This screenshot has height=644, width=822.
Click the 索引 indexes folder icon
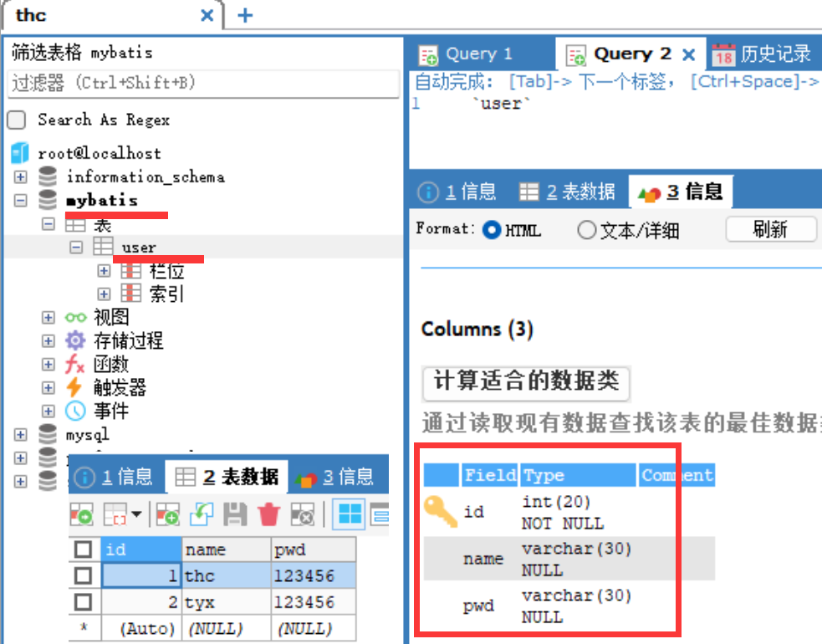click(x=130, y=294)
